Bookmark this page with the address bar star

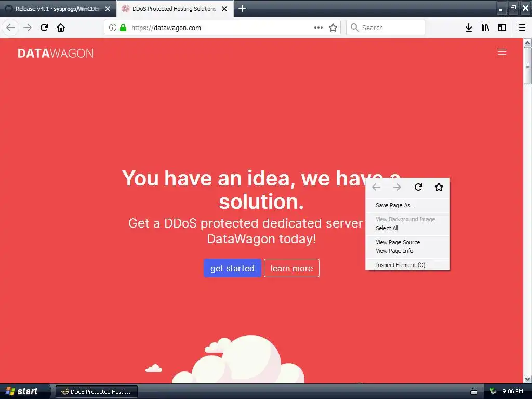[333, 28]
